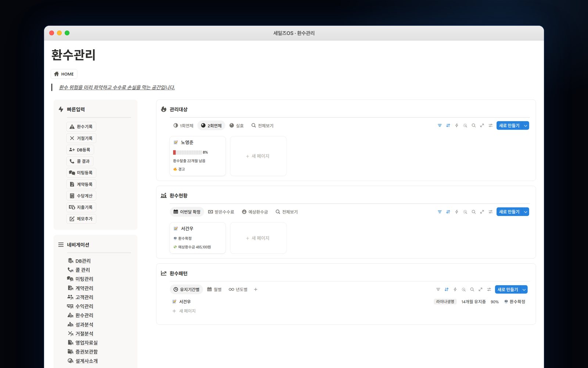The width and height of the screenshot is (588, 368).
Task: Open the 서건우 card in 환수현황
Action: (198, 238)
